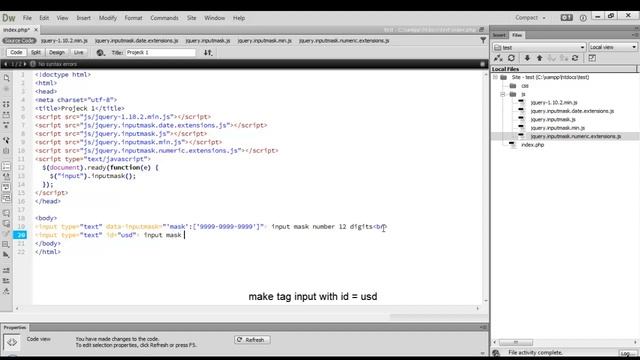Image resolution: width=640 pixels, height=360 pixels.
Task: Select the css folder in Local Files
Action: pos(524,86)
